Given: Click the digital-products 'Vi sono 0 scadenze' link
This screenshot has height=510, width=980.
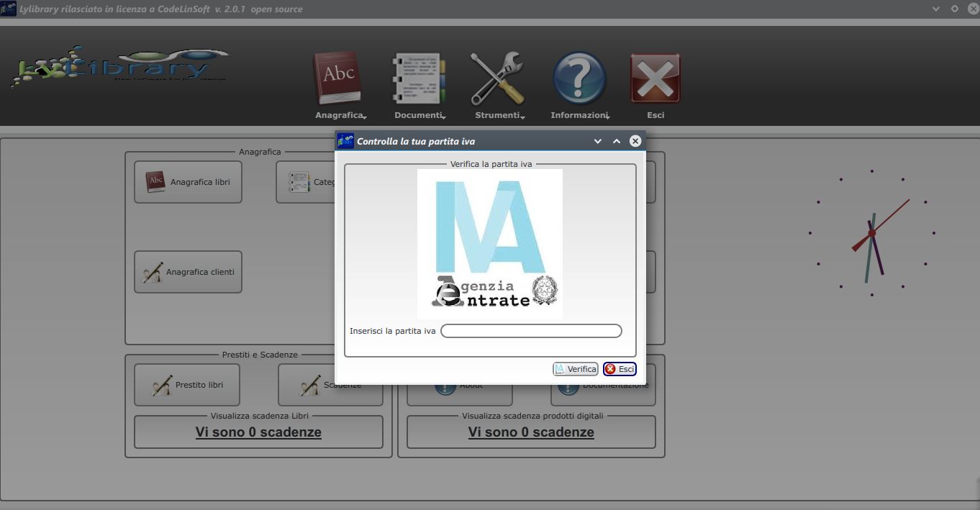Looking at the screenshot, I should click(x=531, y=432).
